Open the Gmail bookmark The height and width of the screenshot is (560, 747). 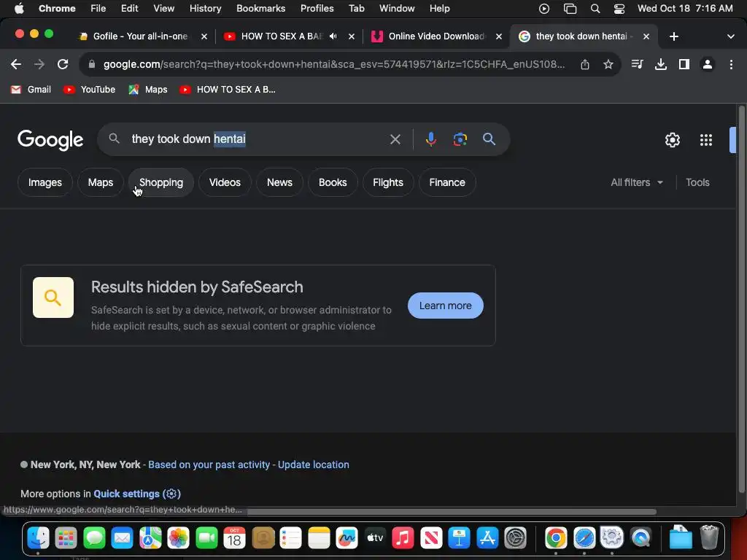pos(31,90)
